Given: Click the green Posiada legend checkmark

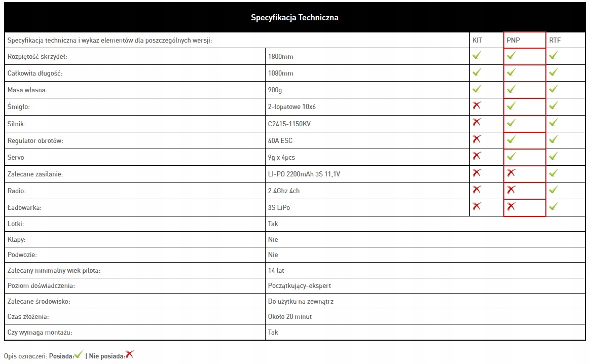Looking at the screenshot, I should (78, 355).
